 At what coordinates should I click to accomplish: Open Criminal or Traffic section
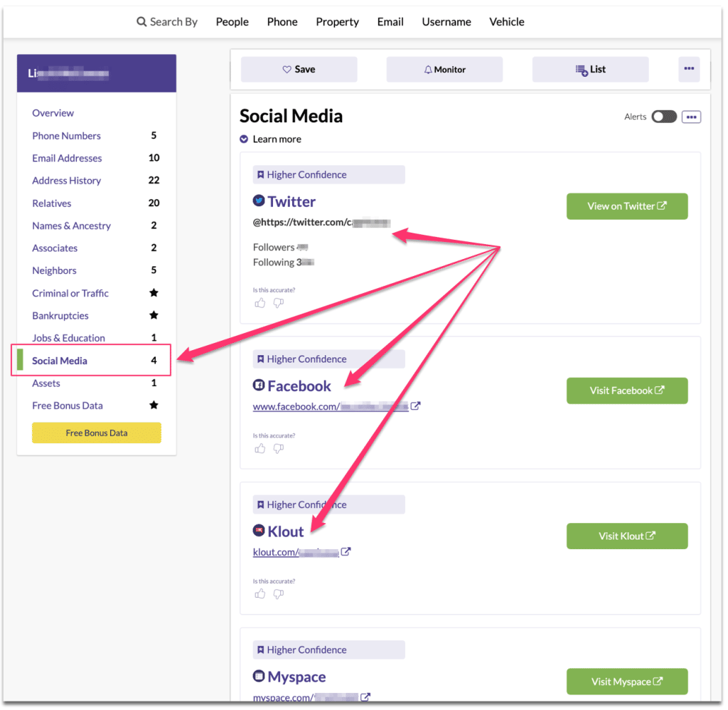click(x=70, y=293)
